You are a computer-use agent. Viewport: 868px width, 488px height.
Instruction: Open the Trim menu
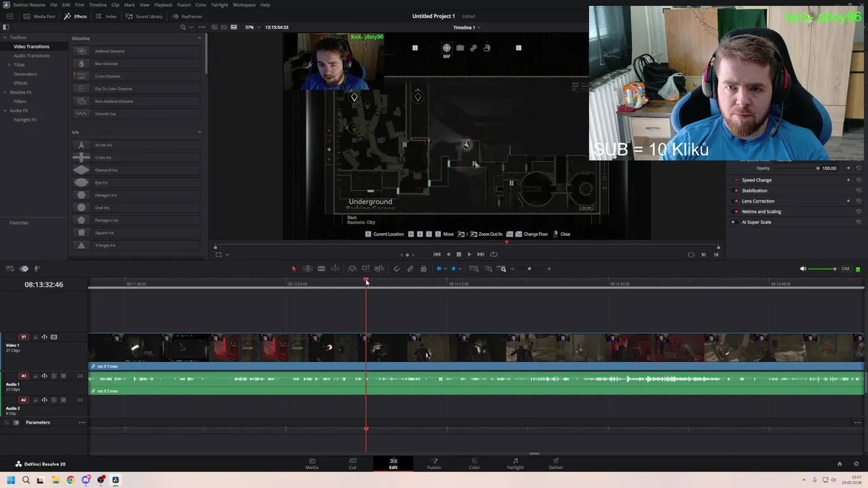79,5
